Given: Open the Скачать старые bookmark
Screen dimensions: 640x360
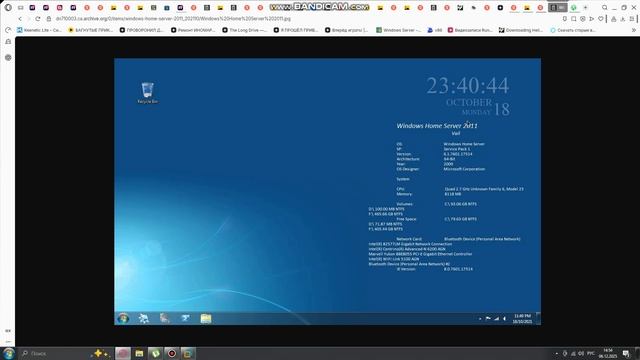Looking at the screenshot, I should 572,30.
